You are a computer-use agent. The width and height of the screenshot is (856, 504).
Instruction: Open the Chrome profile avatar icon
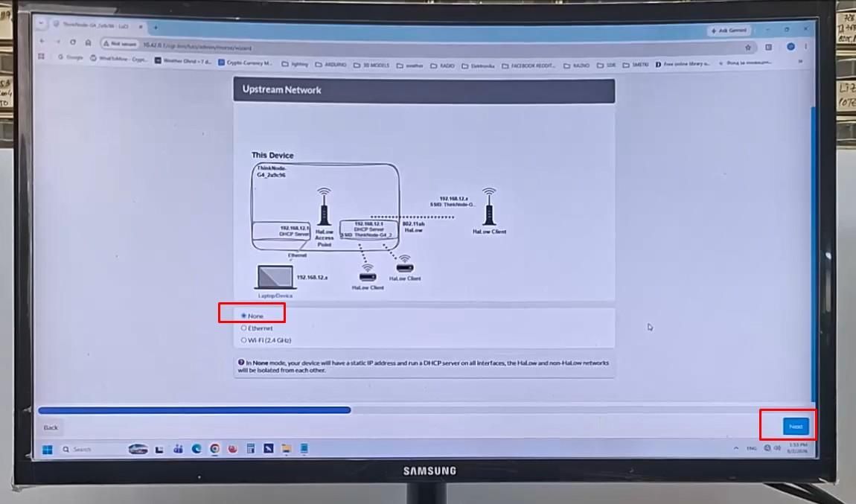[x=790, y=47]
